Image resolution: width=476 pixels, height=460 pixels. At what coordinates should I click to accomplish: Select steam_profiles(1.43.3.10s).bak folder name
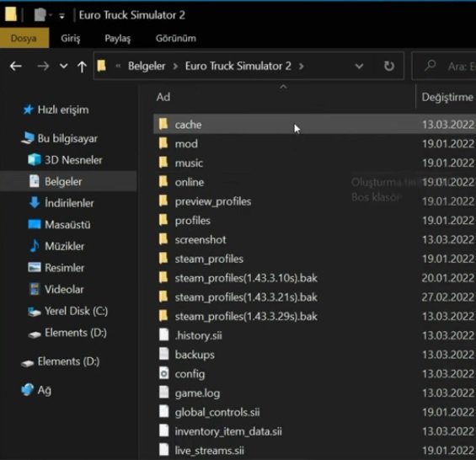246,278
